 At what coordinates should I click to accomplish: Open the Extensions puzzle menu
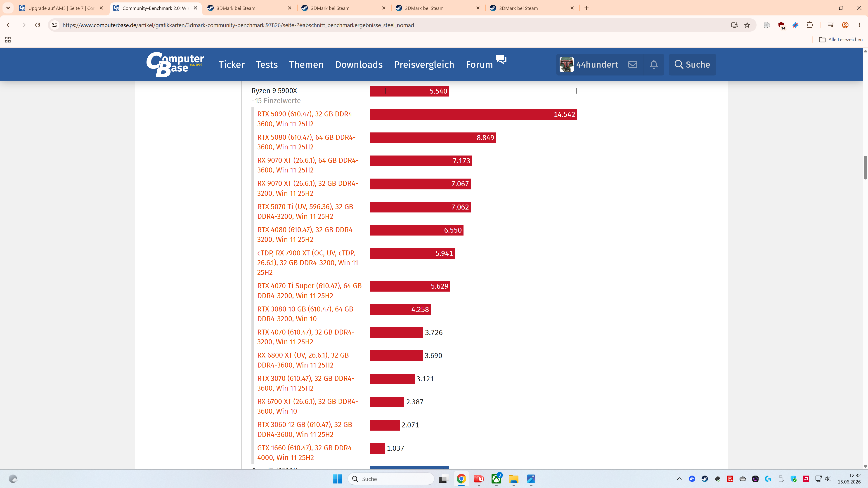pos(810,25)
